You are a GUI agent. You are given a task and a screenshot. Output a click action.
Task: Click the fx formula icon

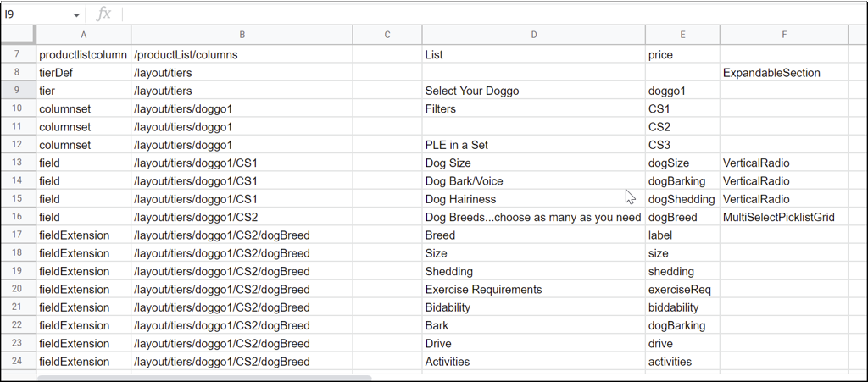click(103, 14)
